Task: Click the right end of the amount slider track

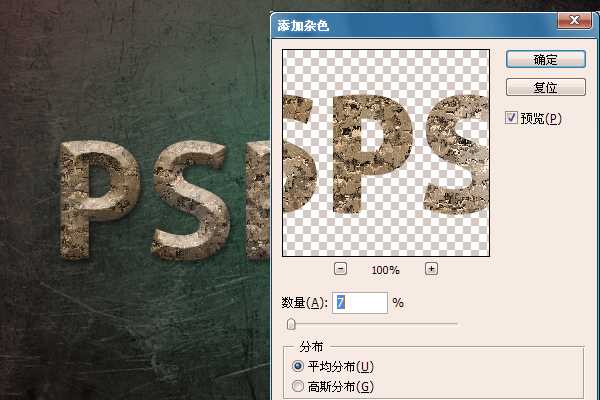Action: click(x=456, y=324)
